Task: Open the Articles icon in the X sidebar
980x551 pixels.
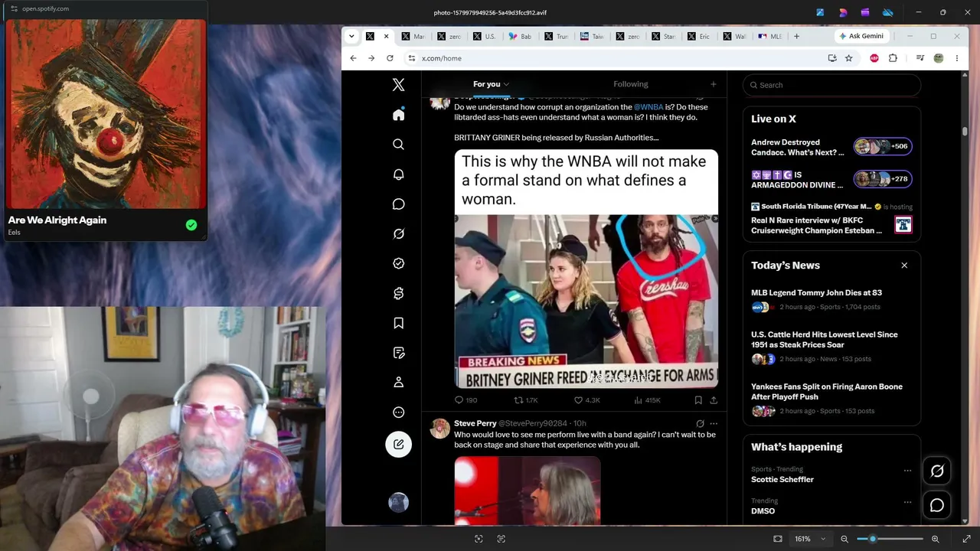Action: pos(398,353)
